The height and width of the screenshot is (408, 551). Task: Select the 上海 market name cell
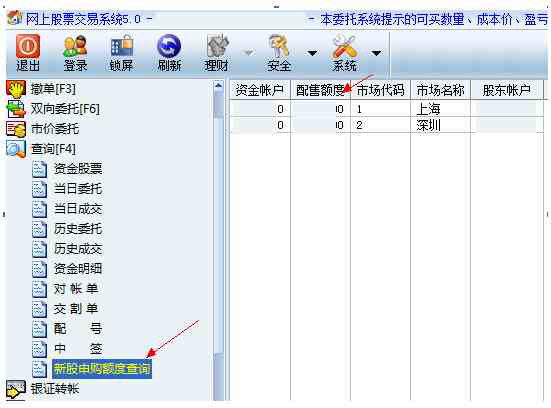pyautogui.click(x=441, y=109)
